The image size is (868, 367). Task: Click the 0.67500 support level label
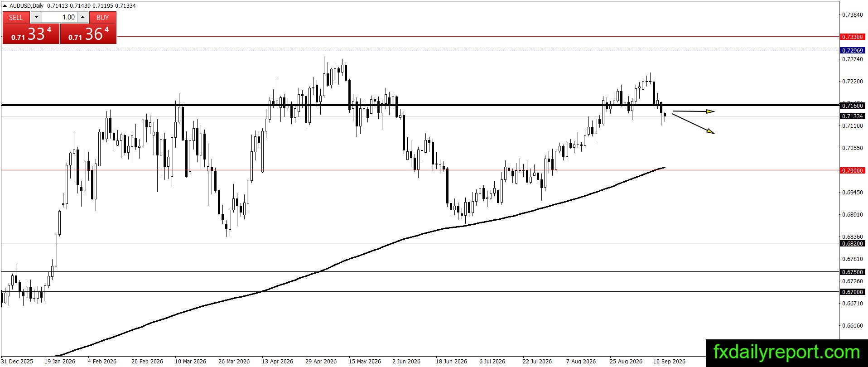pyautogui.click(x=852, y=272)
